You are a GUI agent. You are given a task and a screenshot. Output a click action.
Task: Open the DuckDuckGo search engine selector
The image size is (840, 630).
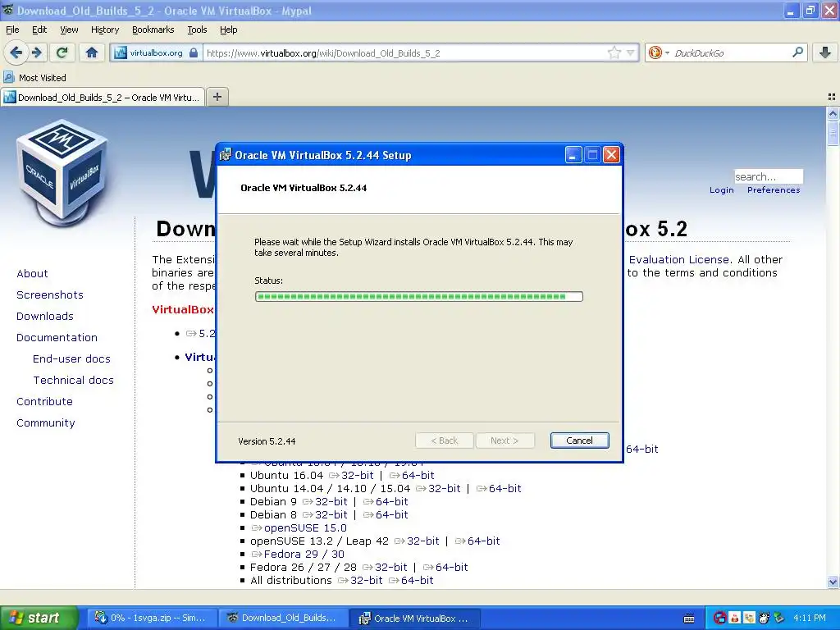[659, 52]
